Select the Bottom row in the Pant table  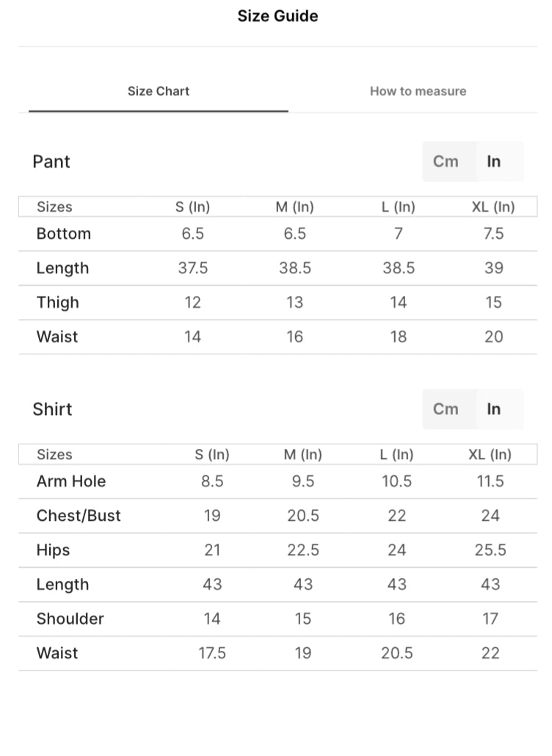(64, 234)
